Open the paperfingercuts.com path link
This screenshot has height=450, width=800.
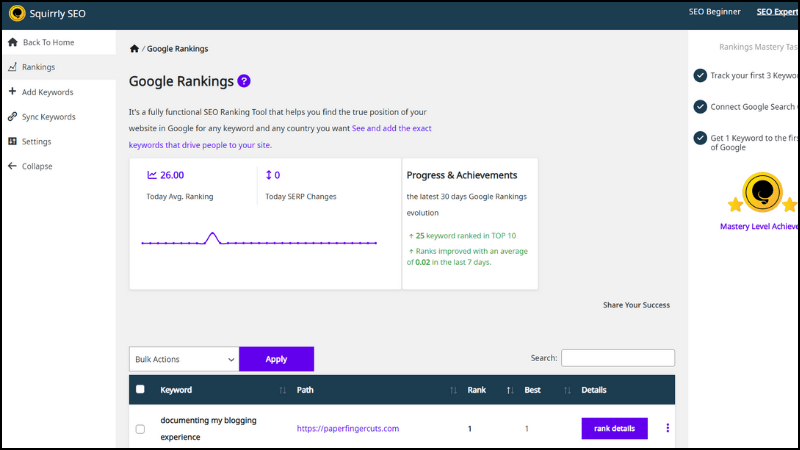(x=348, y=429)
